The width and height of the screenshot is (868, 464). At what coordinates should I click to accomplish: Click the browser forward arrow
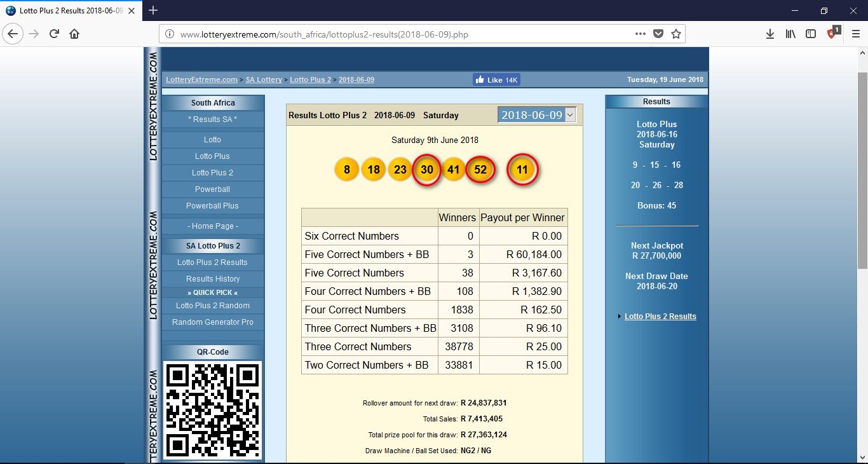tap(34, 34)
